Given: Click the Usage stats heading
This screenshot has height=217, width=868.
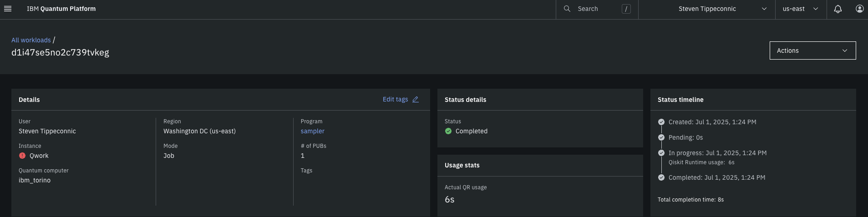Looking at the screenshot, I should tap(462, 165).
